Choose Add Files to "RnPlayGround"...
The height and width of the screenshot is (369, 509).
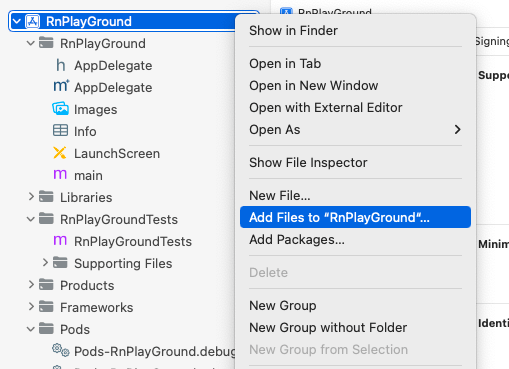[x=355, y=217]
